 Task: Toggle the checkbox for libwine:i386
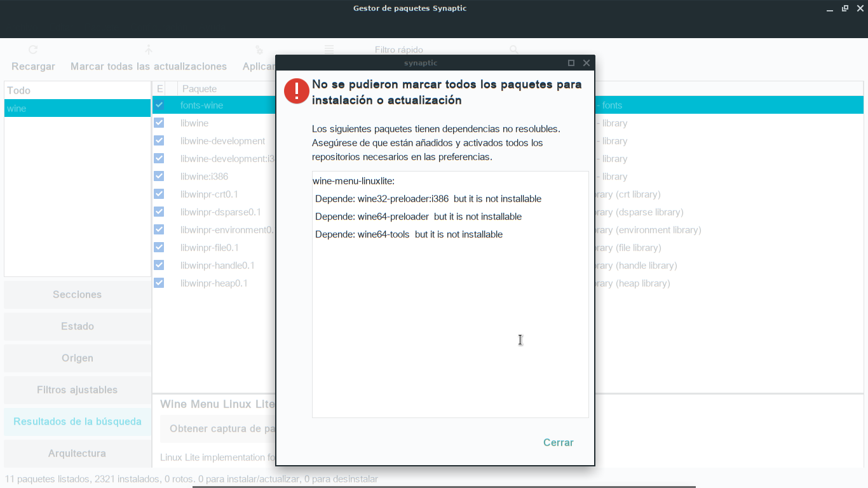click(159, 176)
